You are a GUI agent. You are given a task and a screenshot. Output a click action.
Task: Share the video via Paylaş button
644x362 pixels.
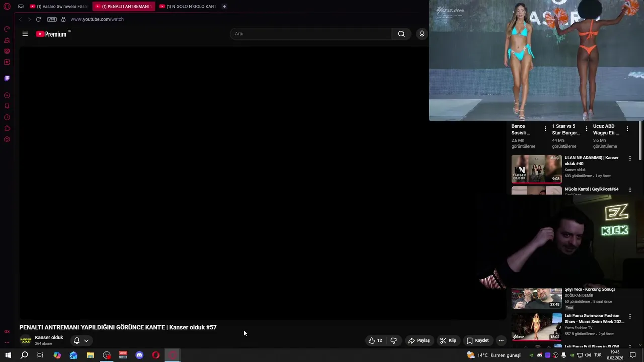tap(419, 341)
